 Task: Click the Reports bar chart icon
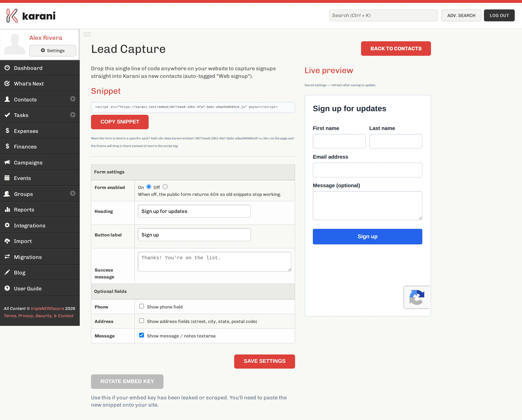point(7,209)
